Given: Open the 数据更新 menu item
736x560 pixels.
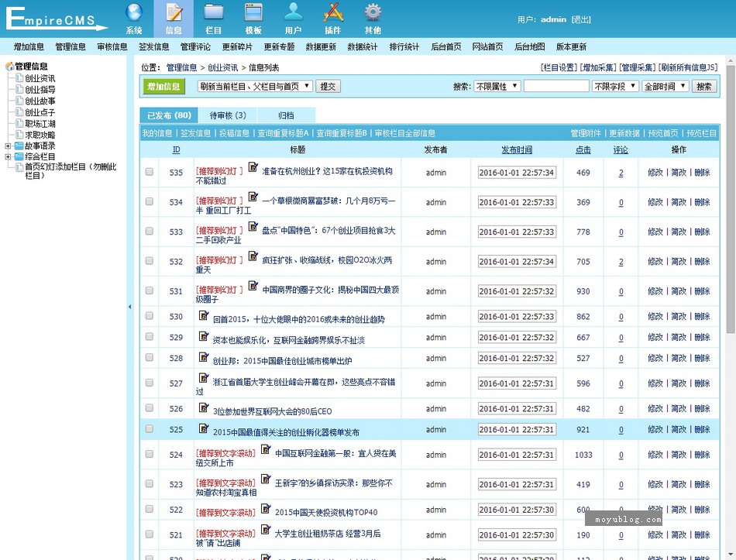Looking at the screenshot, I should point(321,46).
